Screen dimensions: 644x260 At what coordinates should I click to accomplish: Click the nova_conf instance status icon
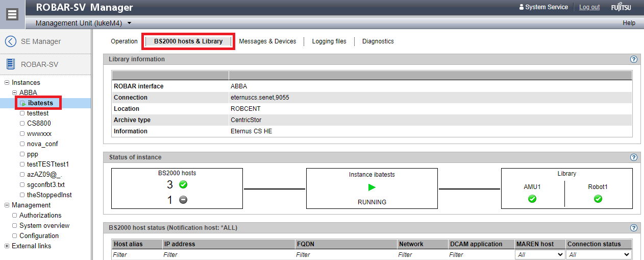coord(22,144)
